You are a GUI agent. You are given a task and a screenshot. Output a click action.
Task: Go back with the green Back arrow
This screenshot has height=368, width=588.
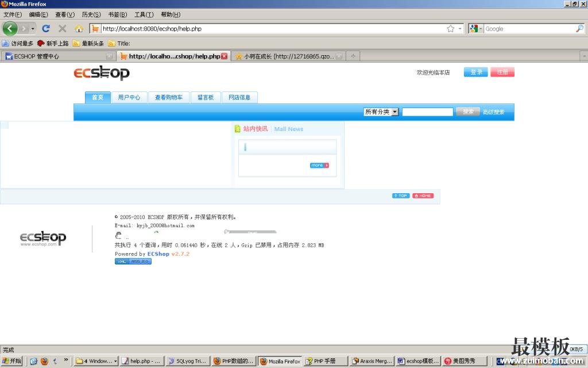pos(10,29)
